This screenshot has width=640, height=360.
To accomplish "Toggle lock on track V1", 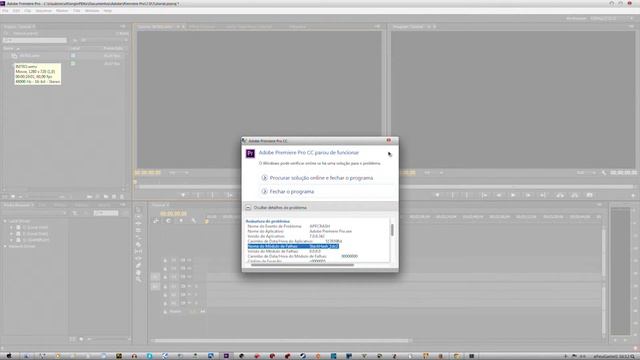I will pos(165,277).
